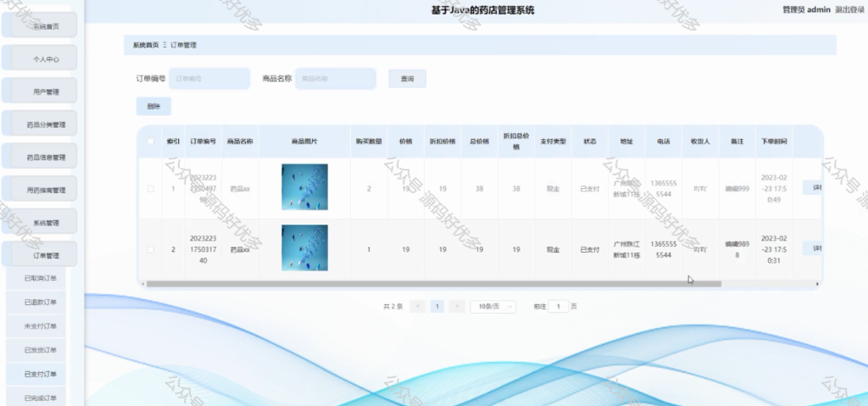Screen dimensions: 868x406
Task: Select 已退款订单 submenu item
Action: pyautogui.click(x=36, y=302)
